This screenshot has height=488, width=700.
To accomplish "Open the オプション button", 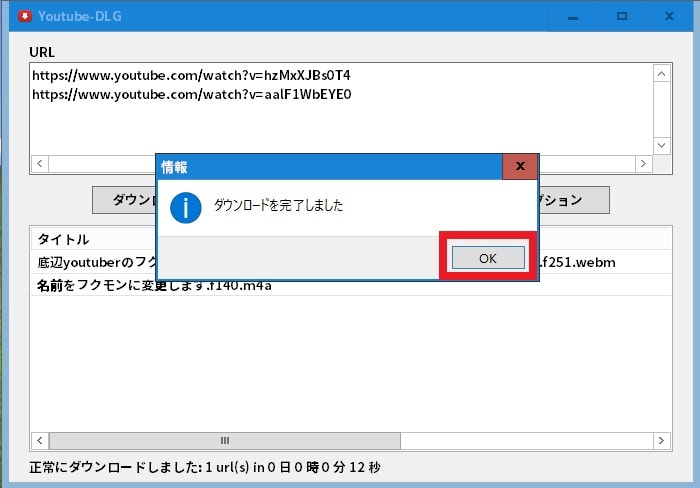I will 574,200.
